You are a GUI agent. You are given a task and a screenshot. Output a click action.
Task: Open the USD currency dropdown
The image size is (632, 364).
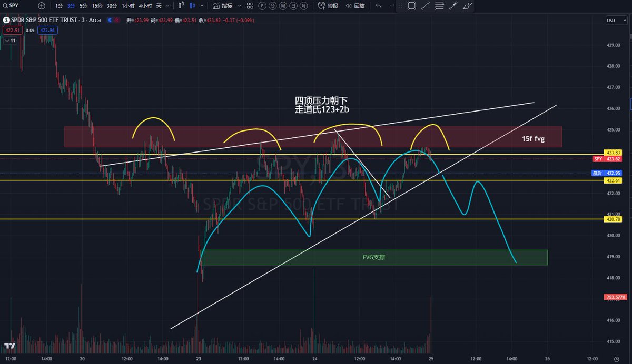(614, 21)
